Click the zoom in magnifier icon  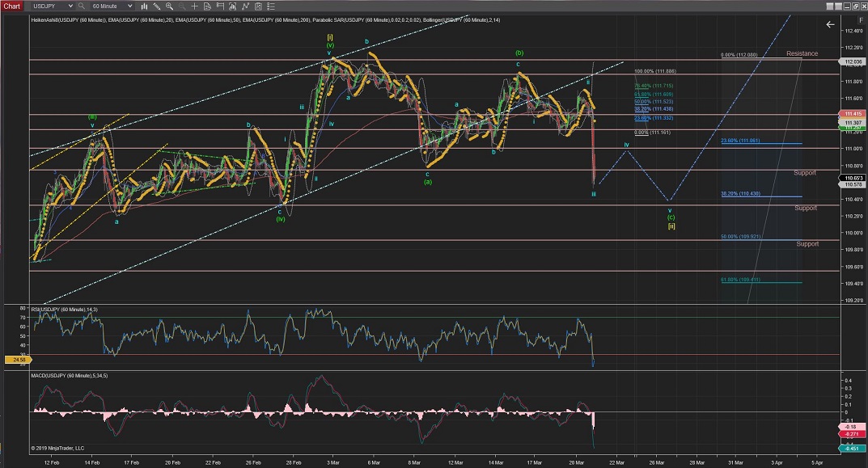[x=169, y=6]
